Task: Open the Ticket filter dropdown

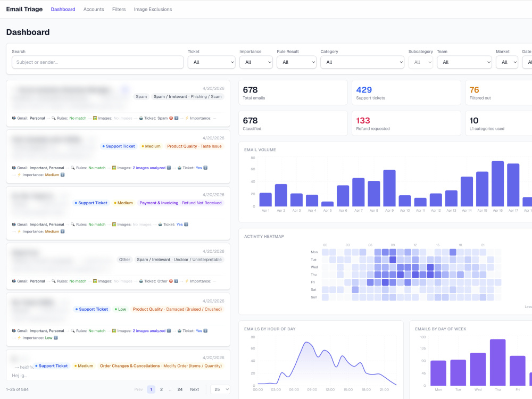Action: point(211,62)
